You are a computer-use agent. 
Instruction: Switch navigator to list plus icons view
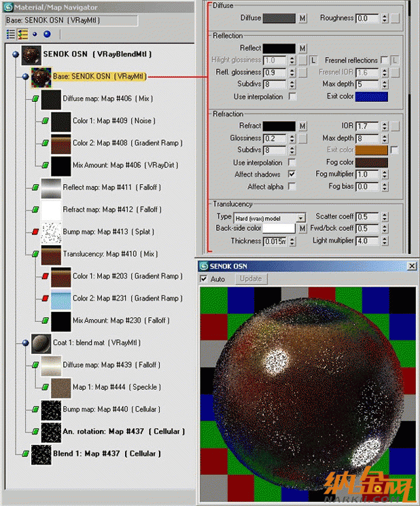point(23,34)
